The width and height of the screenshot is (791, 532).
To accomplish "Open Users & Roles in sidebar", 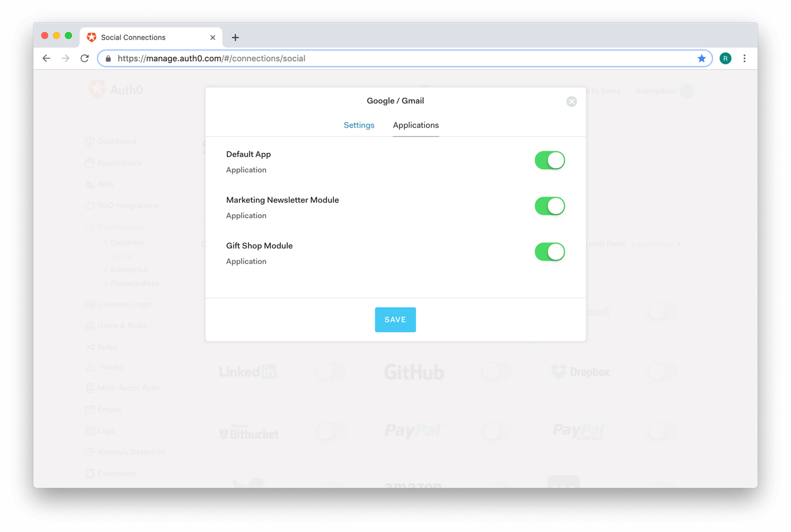I will point(116,326).
